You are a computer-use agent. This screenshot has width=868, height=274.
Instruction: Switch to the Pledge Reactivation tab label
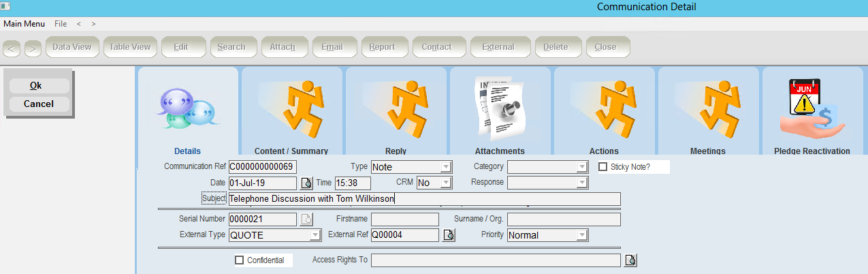812,151
